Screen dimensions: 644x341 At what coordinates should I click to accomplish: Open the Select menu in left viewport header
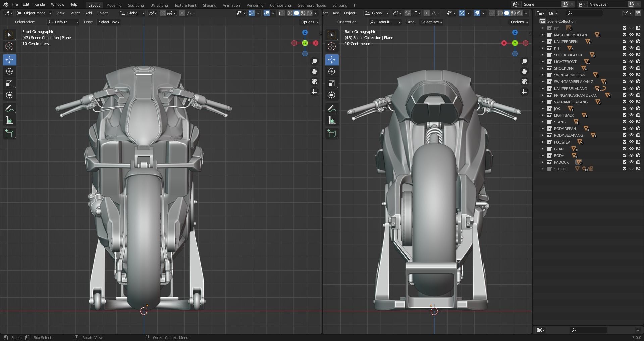tap(75, 13)
